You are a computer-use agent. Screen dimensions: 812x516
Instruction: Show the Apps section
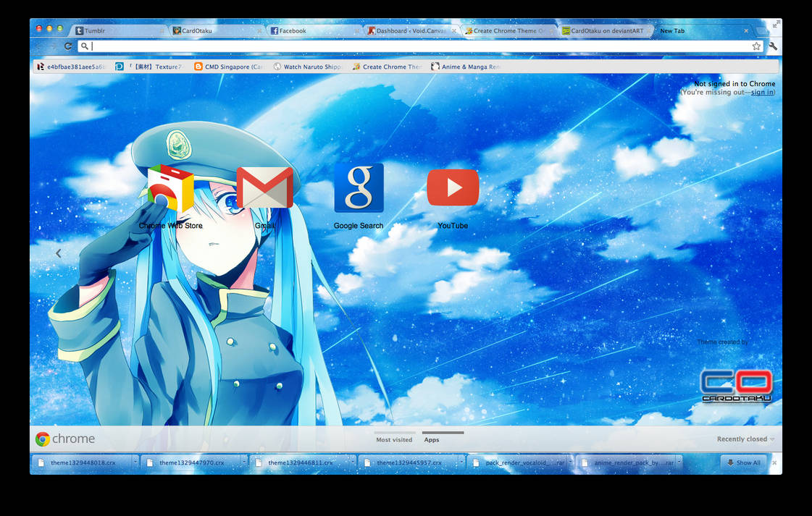pos(443,439)
